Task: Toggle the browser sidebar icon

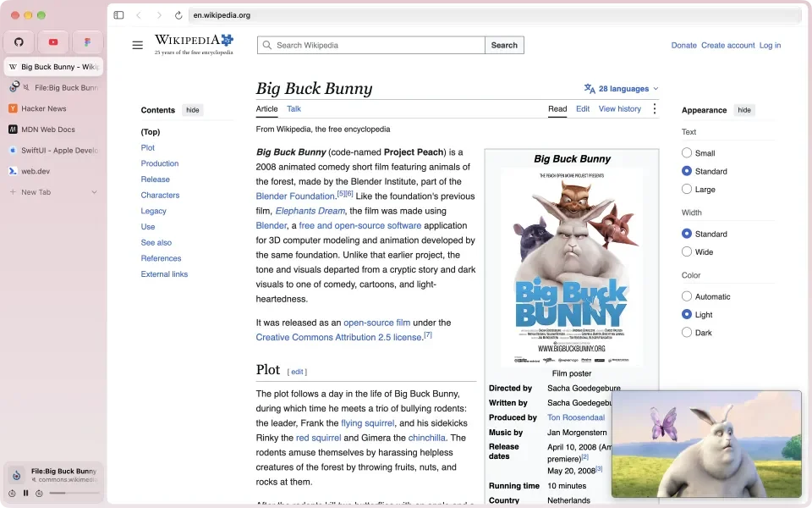Action: pyautogui.click(x=118, y=15)
